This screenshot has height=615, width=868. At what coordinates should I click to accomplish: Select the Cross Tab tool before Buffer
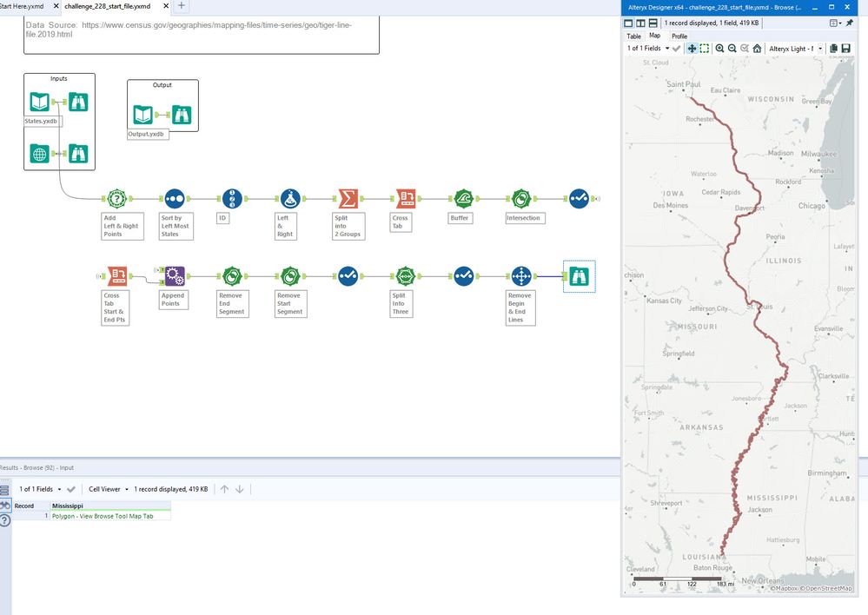(406, 198)
